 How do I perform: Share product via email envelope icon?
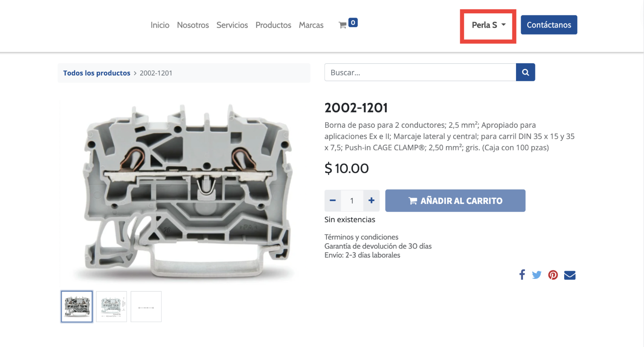[x=570, y=275]
